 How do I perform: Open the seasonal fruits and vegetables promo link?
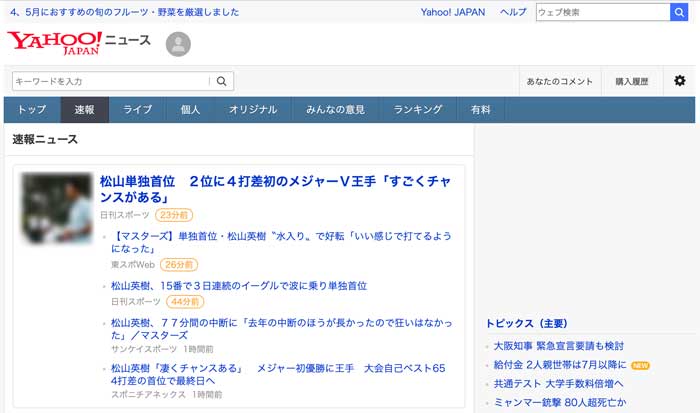point(125,12)
